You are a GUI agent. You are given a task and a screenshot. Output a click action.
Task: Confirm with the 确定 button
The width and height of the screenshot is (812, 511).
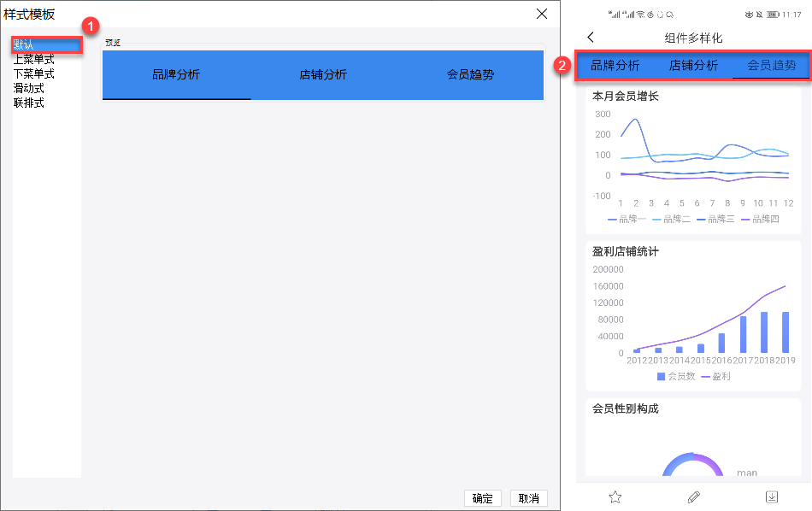(483, 498)
